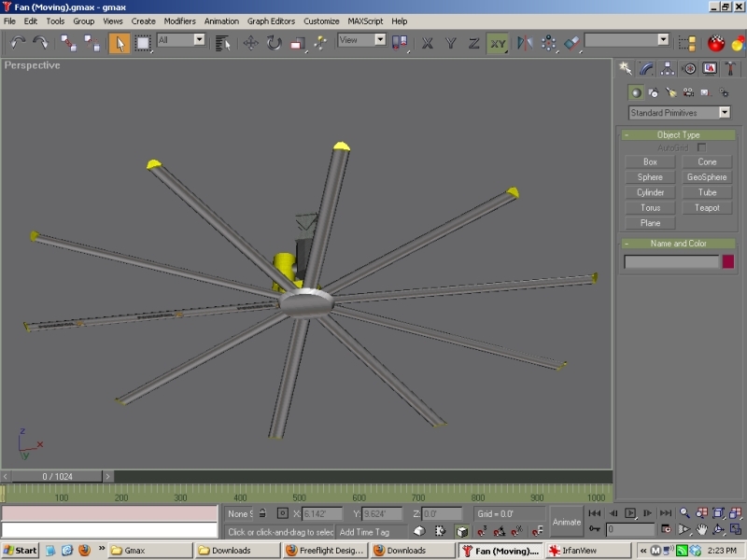This screenshot has height=560, width=747.
Task: Collapse the Object Type rollout
Action: coord(679,134)
